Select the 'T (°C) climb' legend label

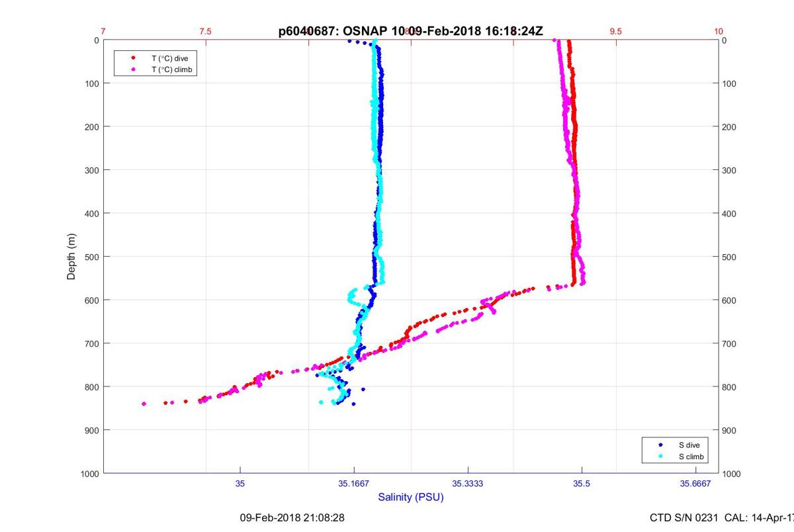(172, 69)
